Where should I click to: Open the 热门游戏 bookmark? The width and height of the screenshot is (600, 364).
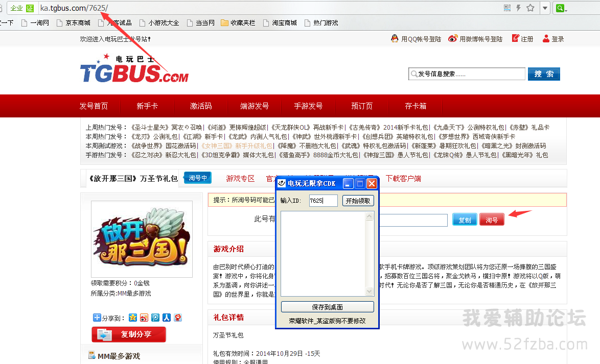(321, 23)
